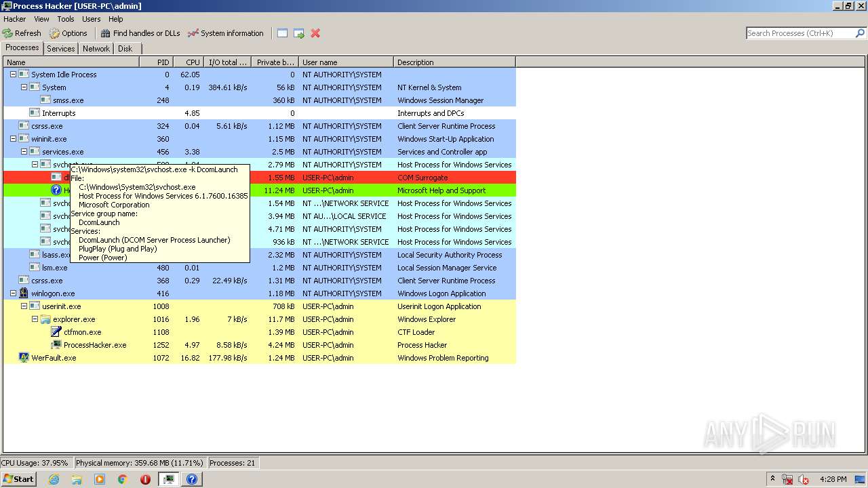The image size is (868, 488).
Task: Click the Refresh toolbar button
Action: point(22,33)
